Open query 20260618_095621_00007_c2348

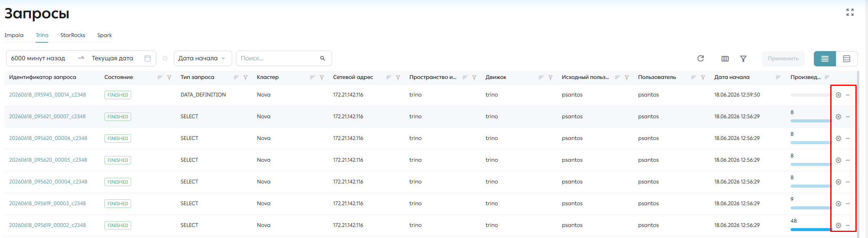pyautogui.click(x=47, y=116)
